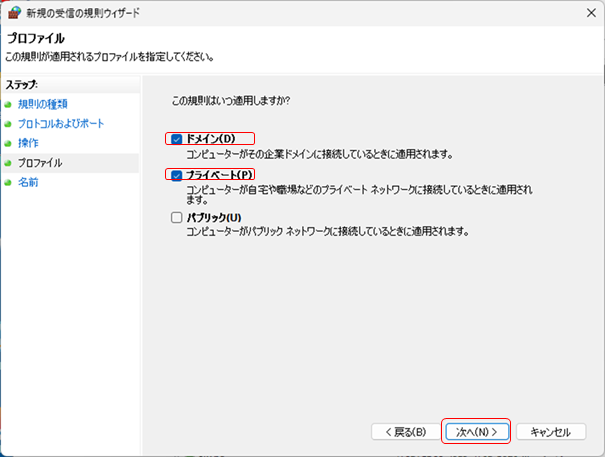
Task: Jump to the 操作 step
Action: (x=29, y=143)
